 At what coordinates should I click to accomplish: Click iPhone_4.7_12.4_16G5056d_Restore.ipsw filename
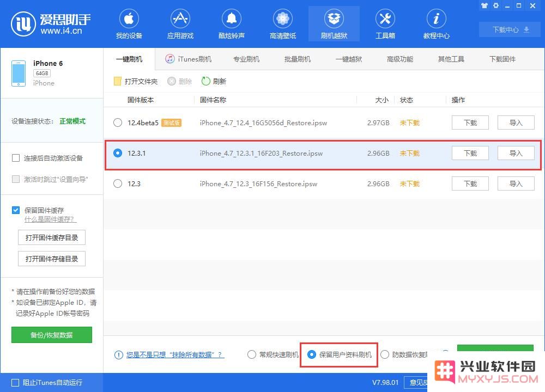coord(263,122)
